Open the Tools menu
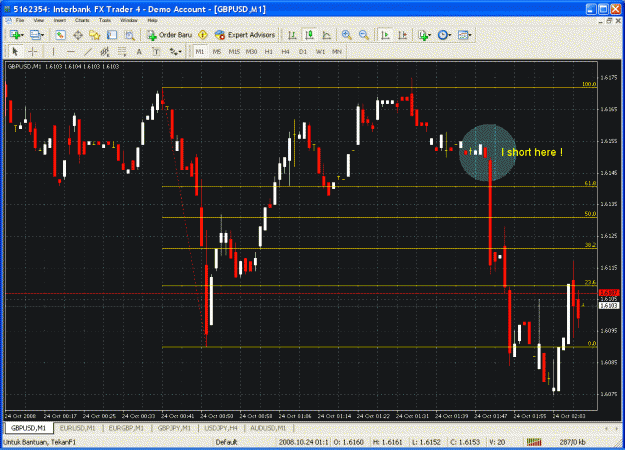 105,20
